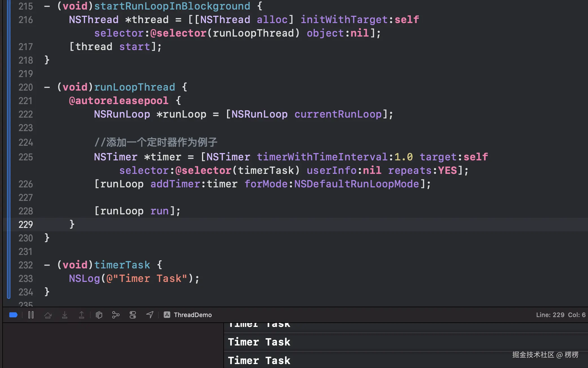
Task: Open the Debug Memory Graph icon
Action: click(x=116, y=315)
